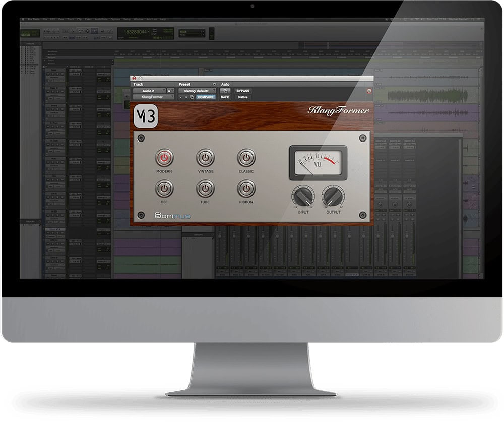Click the INPUT gain knob
The width and height of the screenshot is (504, 422).
[x=303, y=196]
